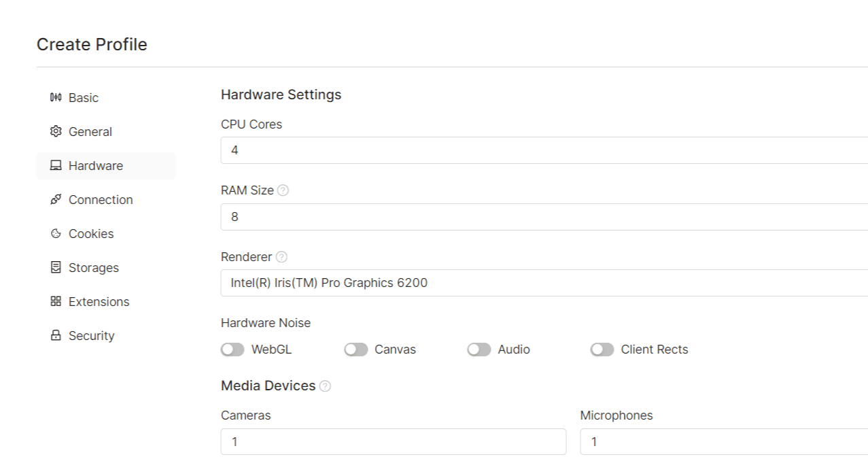Viewport: 868px width, 476px height.
Task: Switch to the Storages tab
Action: 106,268
